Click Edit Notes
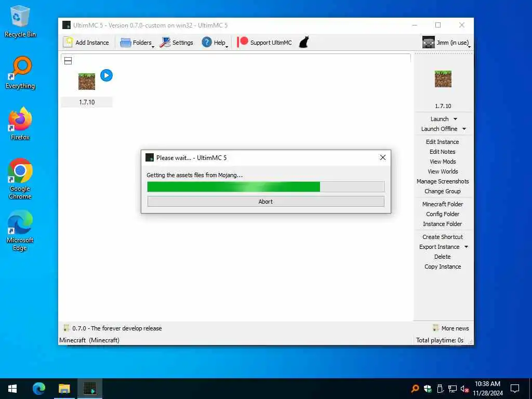Screen dimensions: 532x399 pyautogui.click(x=443, y=152)
